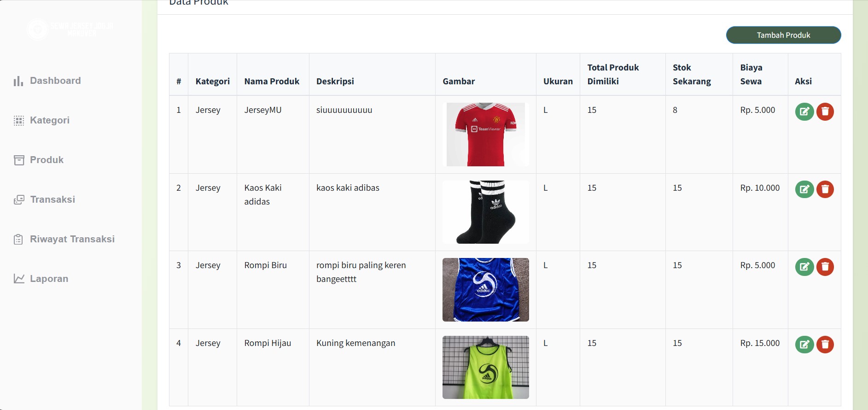
Task: Click the green Rompi Hijau vest image
Action: tap(485, 367)
